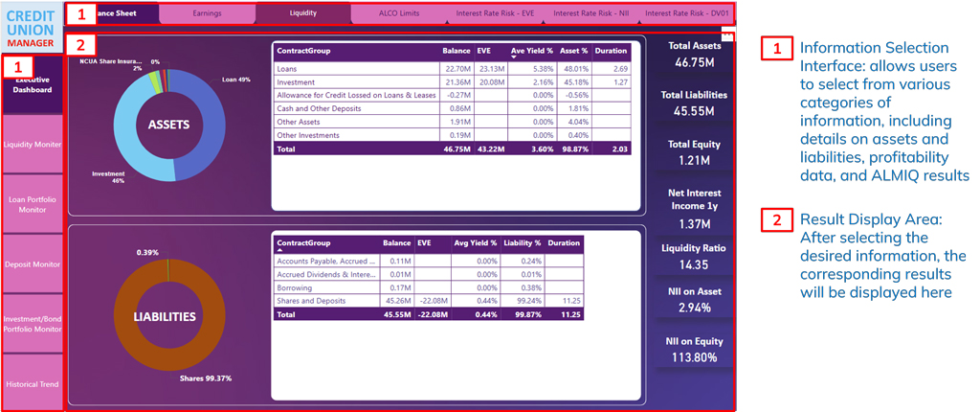The height and width of the screenshot is (412, 980).
Task: Open the Historical Trend page
Action: pyautogui.click(x=33, y=384)
